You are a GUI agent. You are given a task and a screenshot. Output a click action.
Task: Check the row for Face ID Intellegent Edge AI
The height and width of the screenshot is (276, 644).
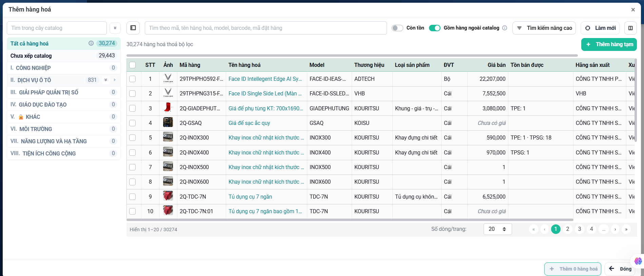(x=133, y=79)
